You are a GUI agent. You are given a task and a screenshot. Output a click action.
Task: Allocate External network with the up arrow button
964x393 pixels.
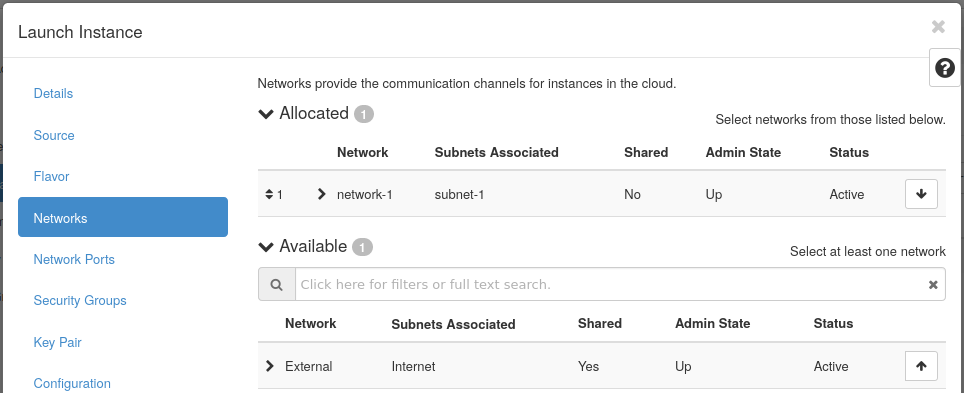coord(921,366)
